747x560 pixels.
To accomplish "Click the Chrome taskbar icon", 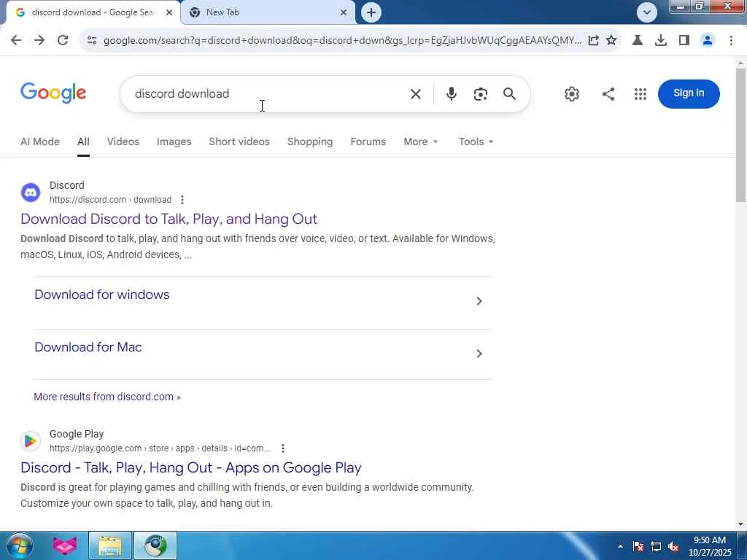I will pos(155,545).
